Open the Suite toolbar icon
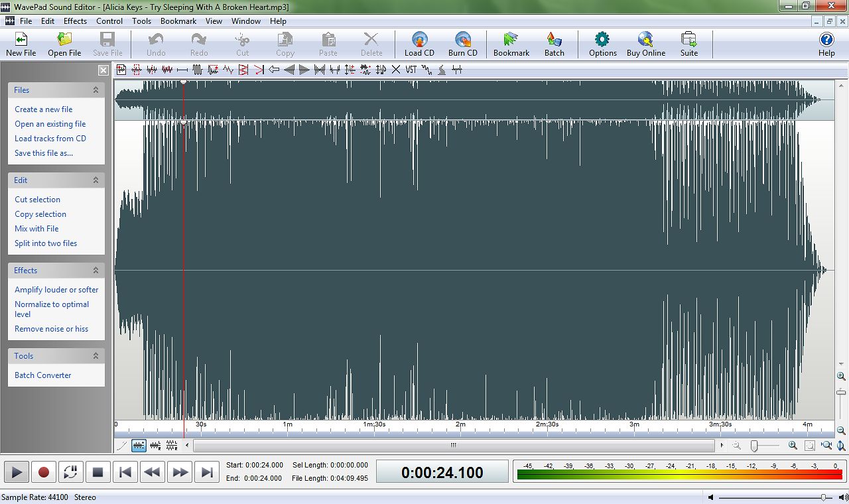The image size is (849, 504). (x=689, y=42)
